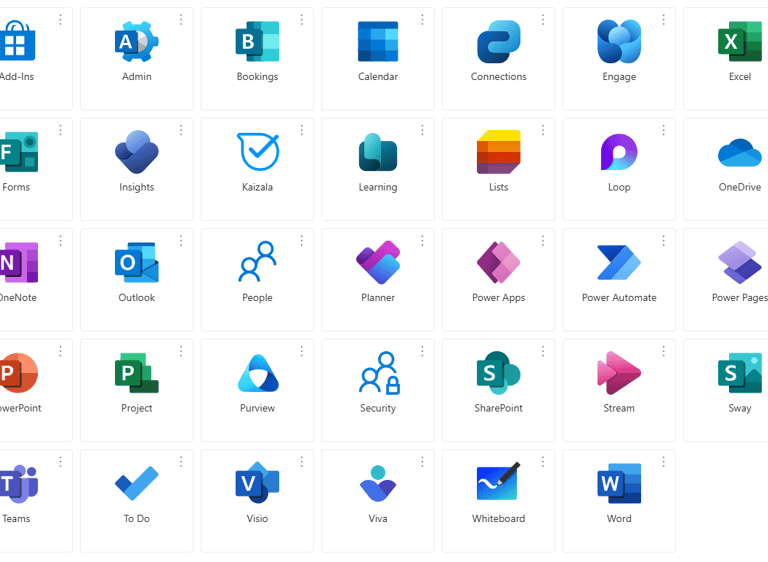Open the Whiteboard app icon

(x=499, y=481)
